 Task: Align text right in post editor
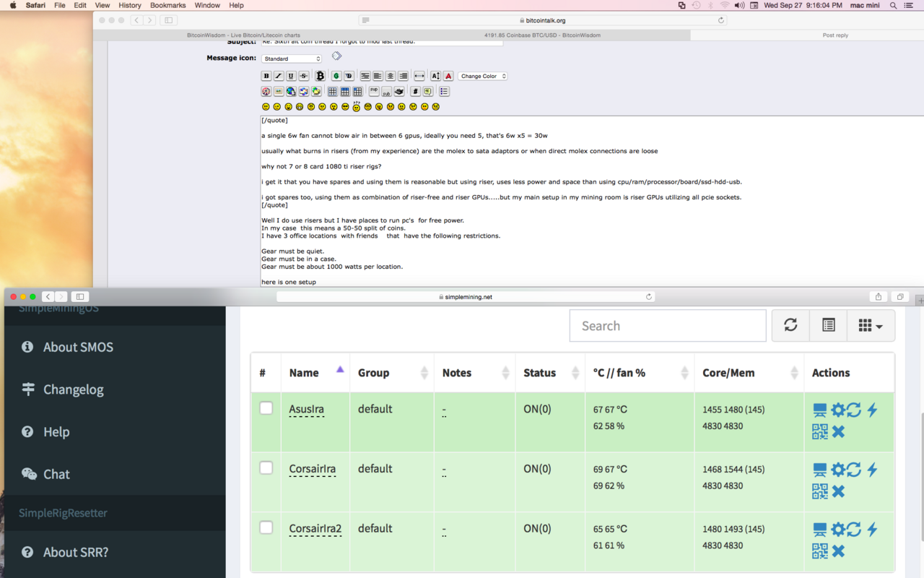point(403,76)
